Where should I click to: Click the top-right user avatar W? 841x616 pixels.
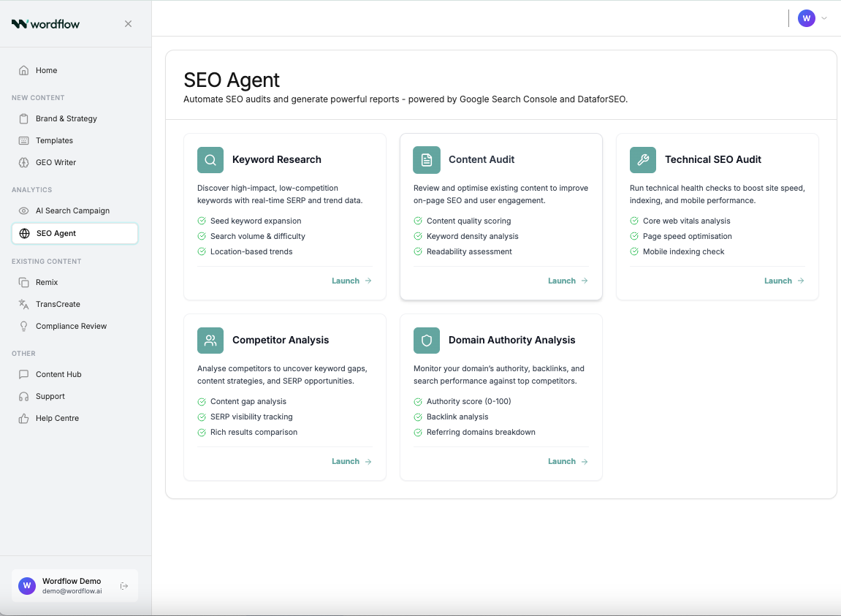tap(806, 18)
